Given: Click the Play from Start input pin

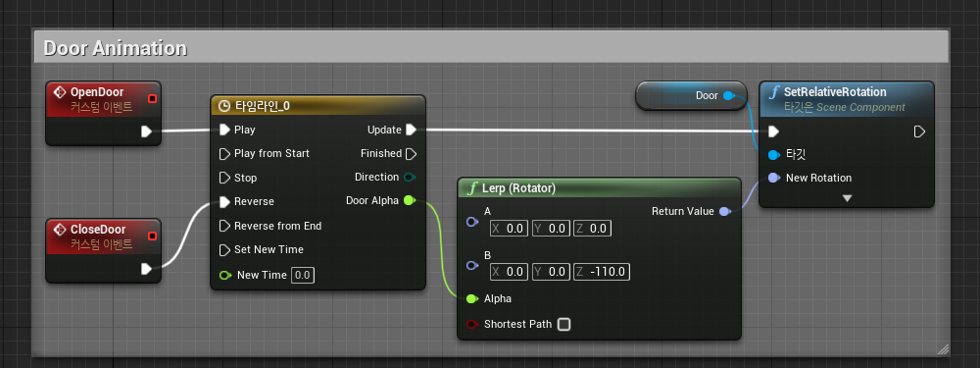Looking at the screenshot, I should pyautogui.click(x=225, y=154).
